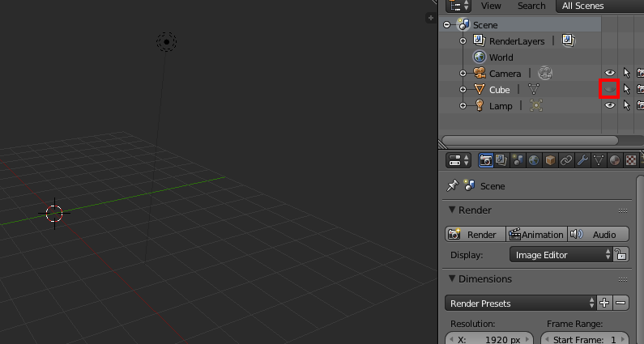This screenshot has height=344, width=644.
Task: Switch to the Modifiers tab wrench icon
Action: click(582, 160)
